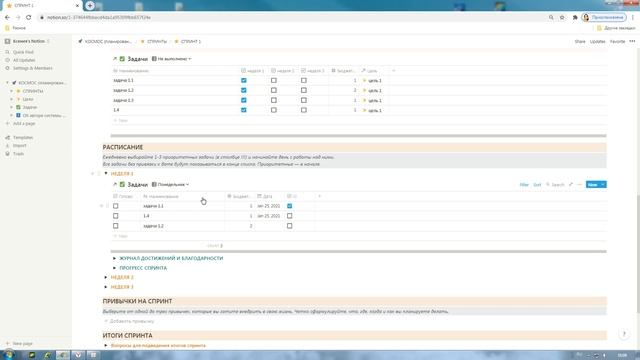Open the Chrome profile avatar
The width and height of the screenshot is (640, 360).
pyautogui.click(x=586, y=18)
